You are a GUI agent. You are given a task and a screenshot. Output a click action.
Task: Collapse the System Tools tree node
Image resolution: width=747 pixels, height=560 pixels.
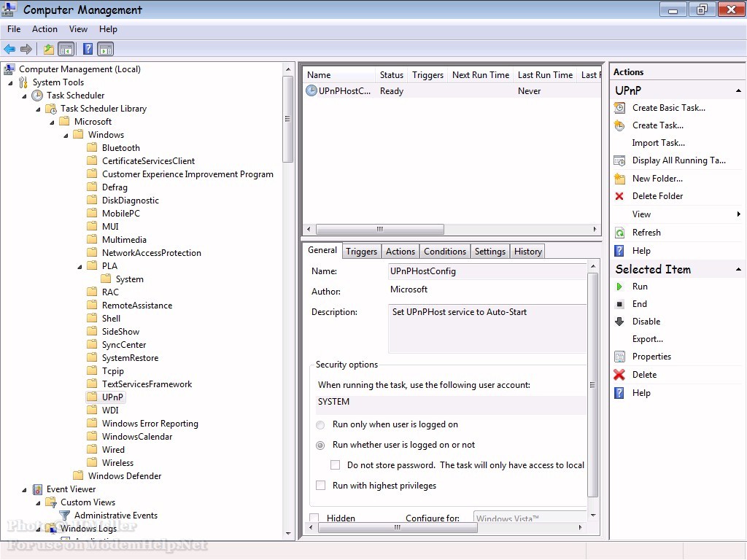click(10, 83)
